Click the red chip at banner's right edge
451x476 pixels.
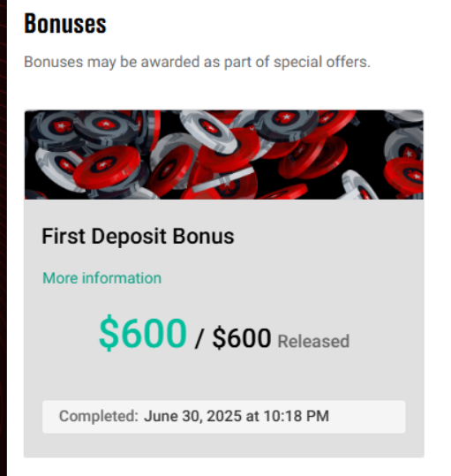click(x=404, y=176)
